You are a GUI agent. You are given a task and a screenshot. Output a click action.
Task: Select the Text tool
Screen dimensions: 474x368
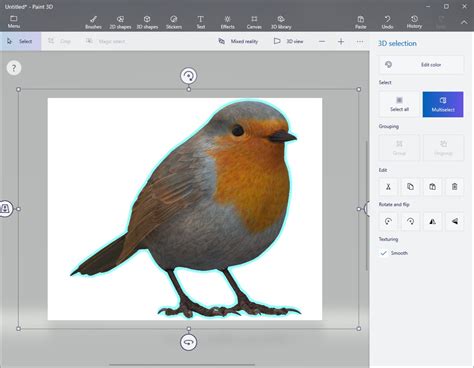pos(201,22)
